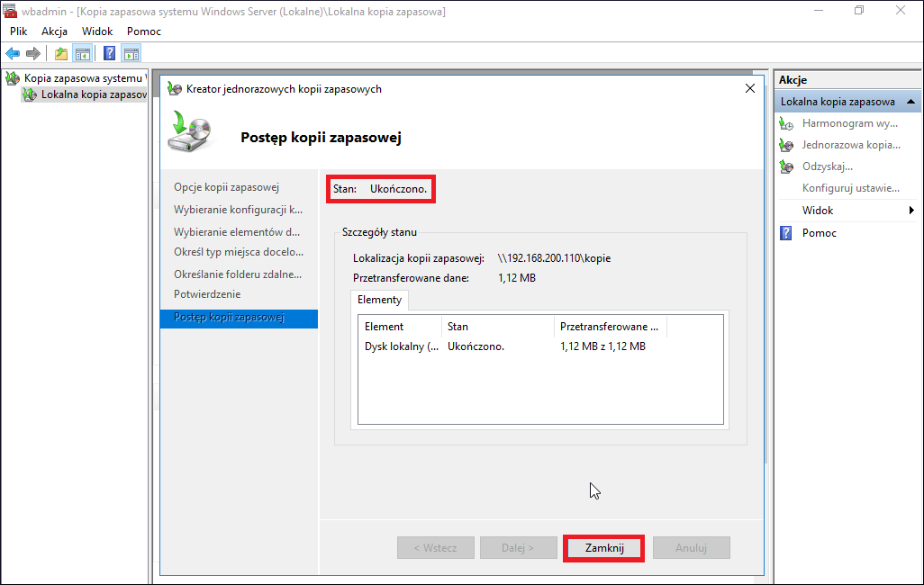The image size is (924, 585).
Task: Click the blue Help toolbar icon
Action: [110, 54]
